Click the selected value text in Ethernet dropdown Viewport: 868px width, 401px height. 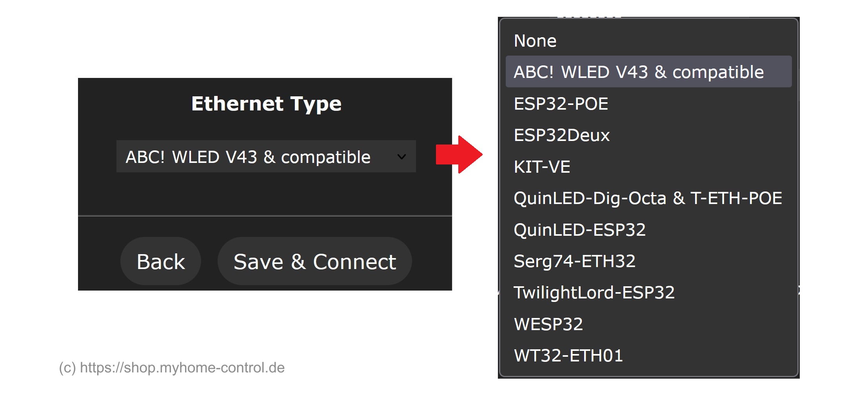[x=248, y=157]
